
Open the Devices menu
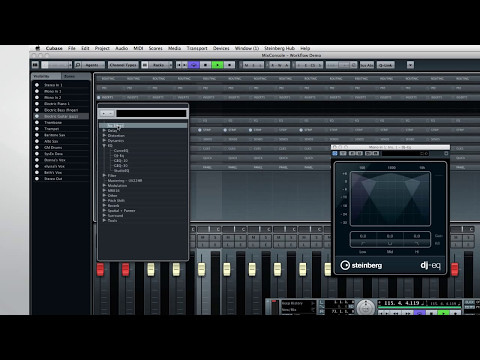point(221,48)
